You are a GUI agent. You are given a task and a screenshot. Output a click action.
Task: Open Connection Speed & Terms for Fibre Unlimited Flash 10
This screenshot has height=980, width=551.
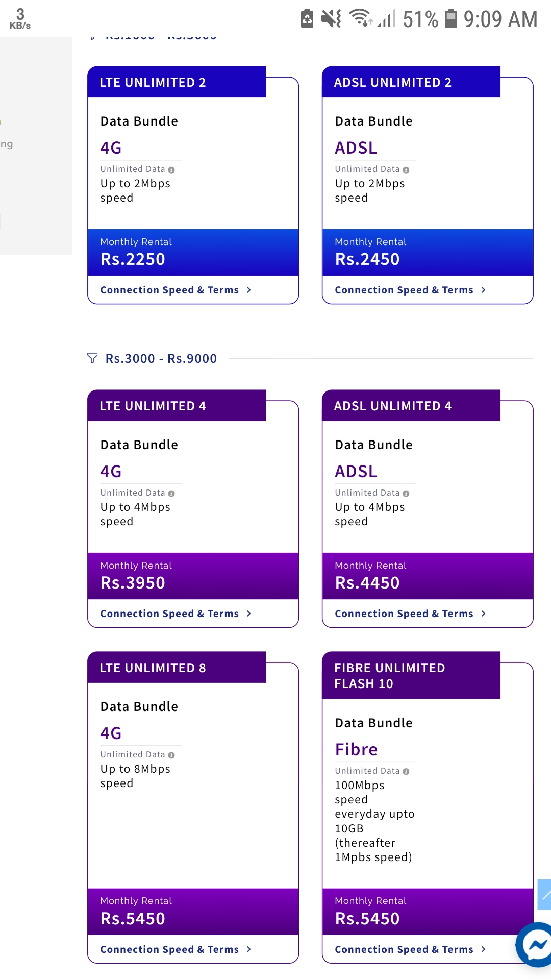pyautogui.click(x=411, y=949)
